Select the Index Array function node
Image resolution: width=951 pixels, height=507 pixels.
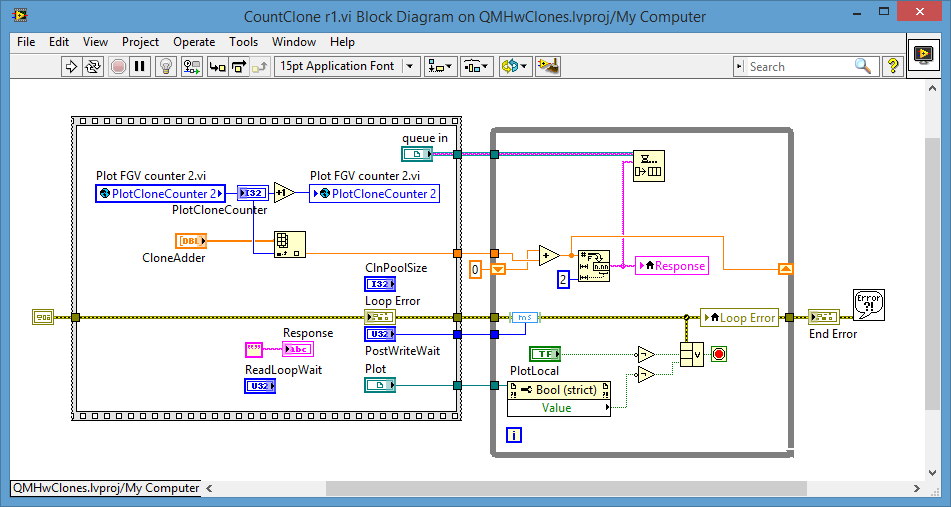[290, 244]
